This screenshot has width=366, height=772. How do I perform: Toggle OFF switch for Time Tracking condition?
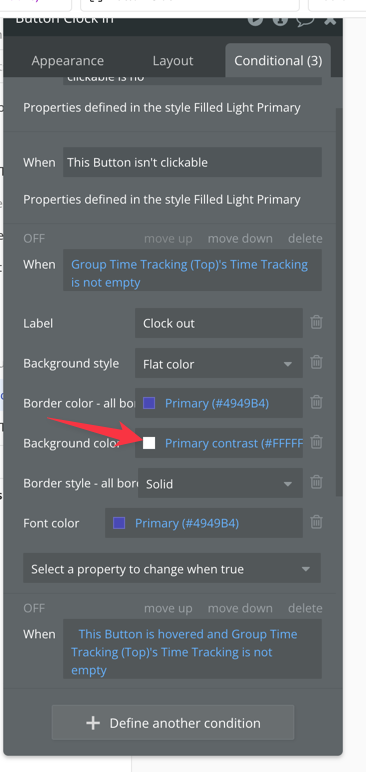pos(34,238)
